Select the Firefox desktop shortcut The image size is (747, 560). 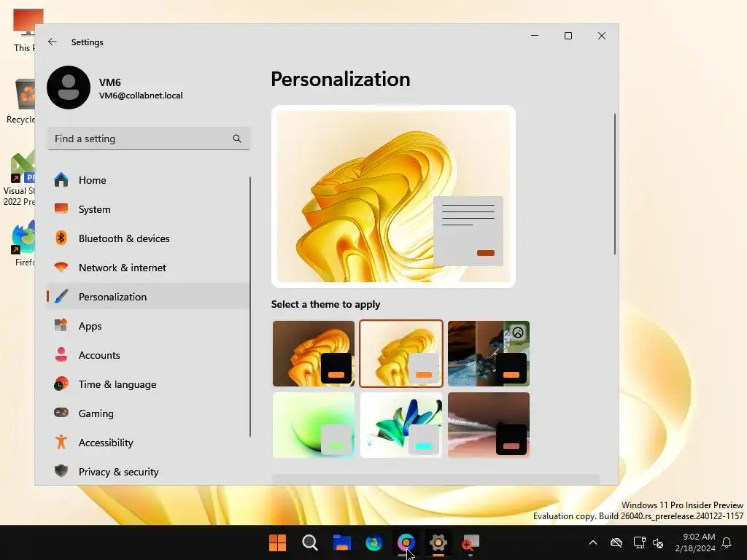pos(23,243)
